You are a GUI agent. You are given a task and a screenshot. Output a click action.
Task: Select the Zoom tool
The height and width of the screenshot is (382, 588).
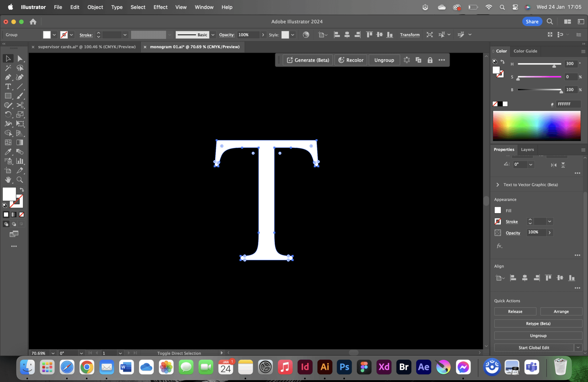[20, 180]
